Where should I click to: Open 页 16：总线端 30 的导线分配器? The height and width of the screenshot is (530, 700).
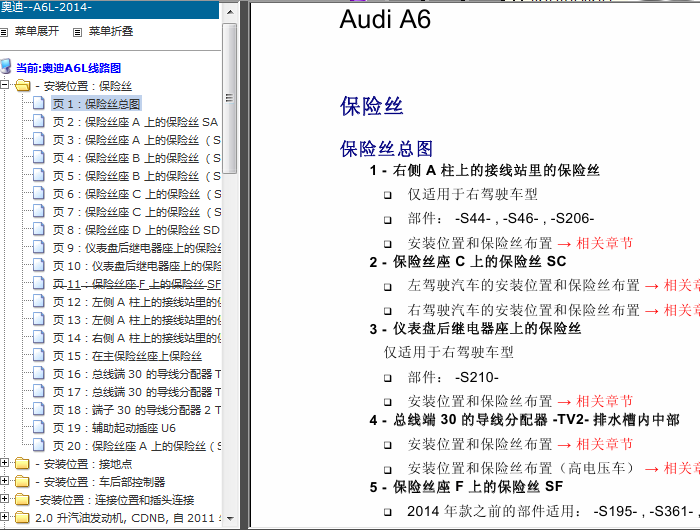136,374
